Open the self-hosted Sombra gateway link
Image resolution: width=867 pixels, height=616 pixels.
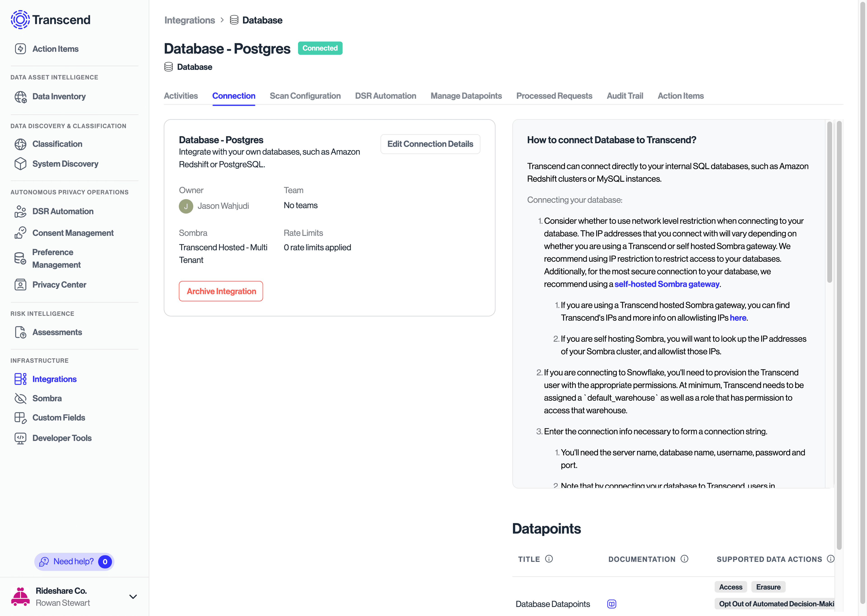667,284
